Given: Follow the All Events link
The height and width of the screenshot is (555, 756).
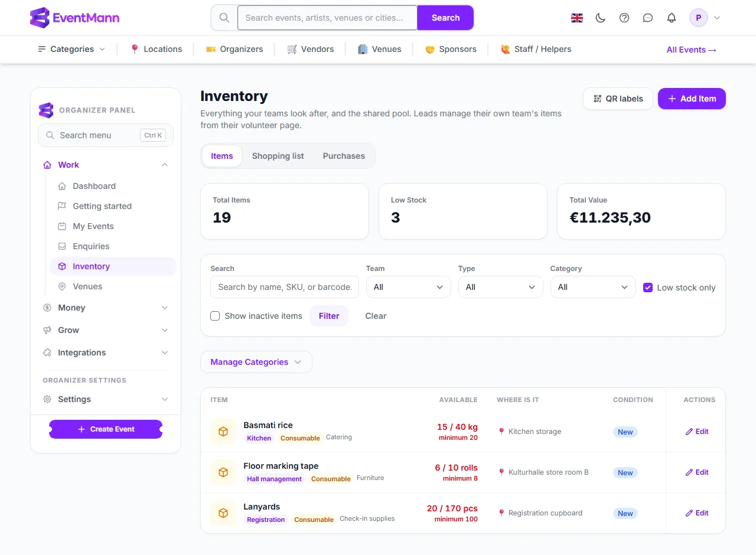Looking at the screenshot, I should [692, 50].
